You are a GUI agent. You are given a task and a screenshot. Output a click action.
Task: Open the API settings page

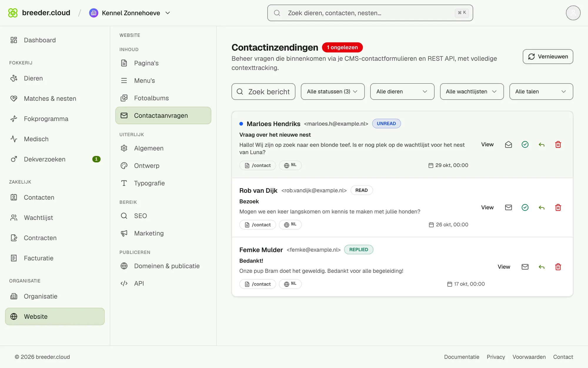[x=163, y=284]
